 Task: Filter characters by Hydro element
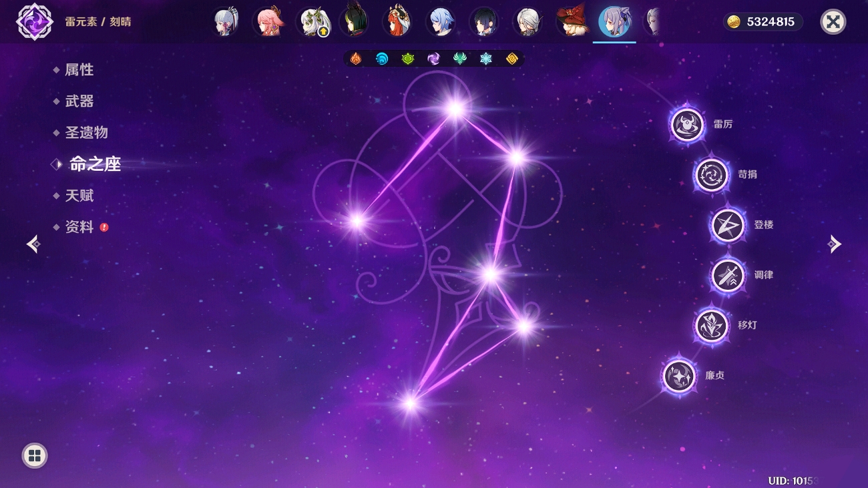point(382,59)
